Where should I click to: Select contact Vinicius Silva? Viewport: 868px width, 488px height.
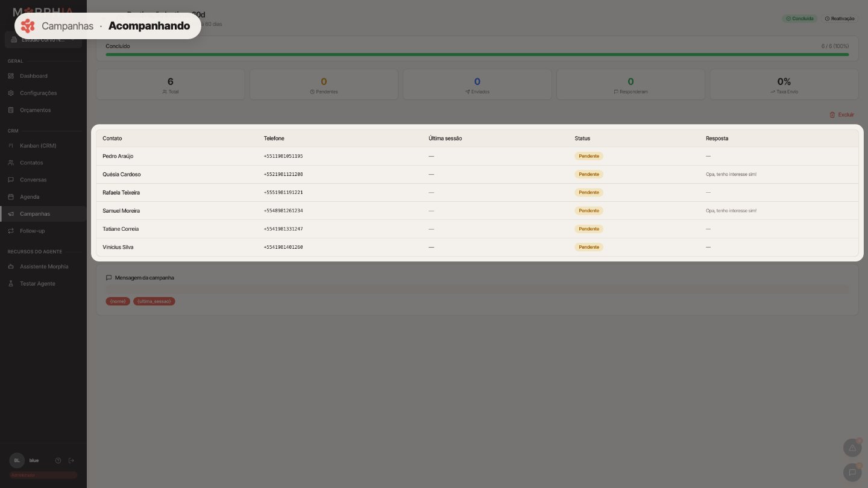coord(118,247)
